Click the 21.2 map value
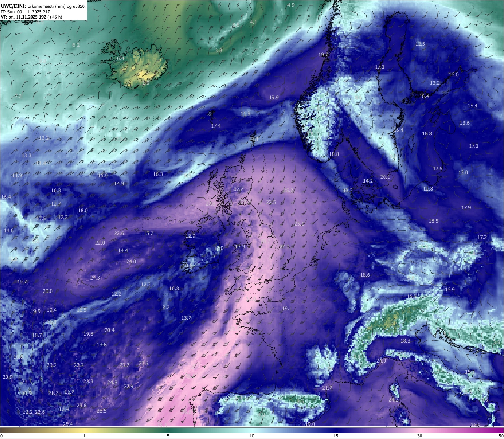This screenshot has height=439, width=504. click(x=53, y=393)
